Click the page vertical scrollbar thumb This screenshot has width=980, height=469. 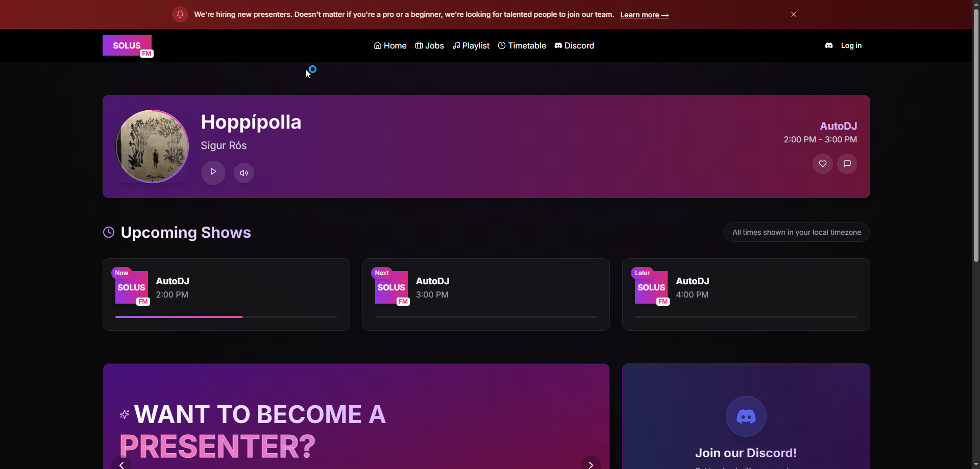[976, 135]
